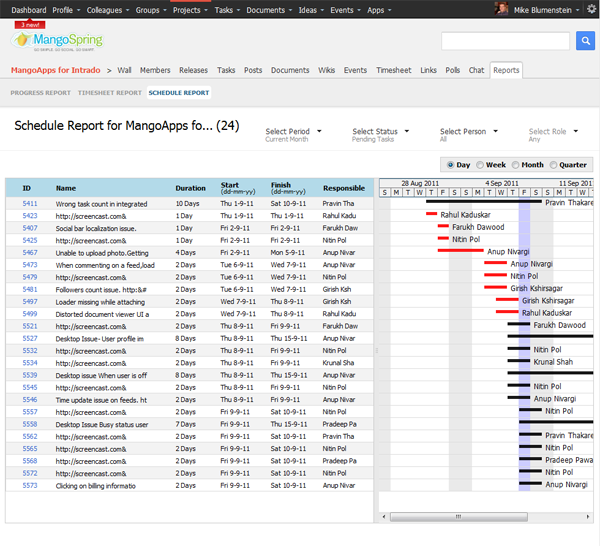Switch to the Releases tab
600x546 pixels.
click(193, 70)
